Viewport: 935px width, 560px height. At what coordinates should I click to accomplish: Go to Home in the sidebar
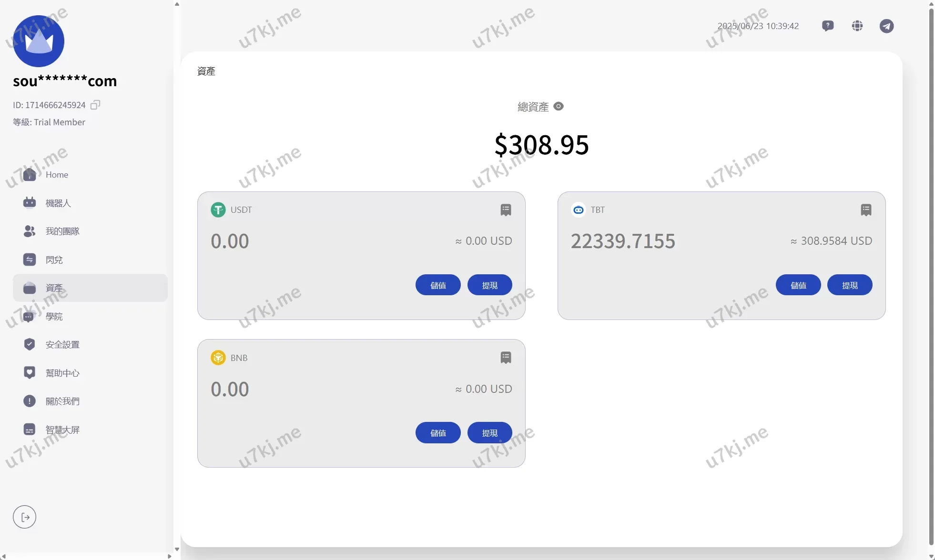pos(57,175)
